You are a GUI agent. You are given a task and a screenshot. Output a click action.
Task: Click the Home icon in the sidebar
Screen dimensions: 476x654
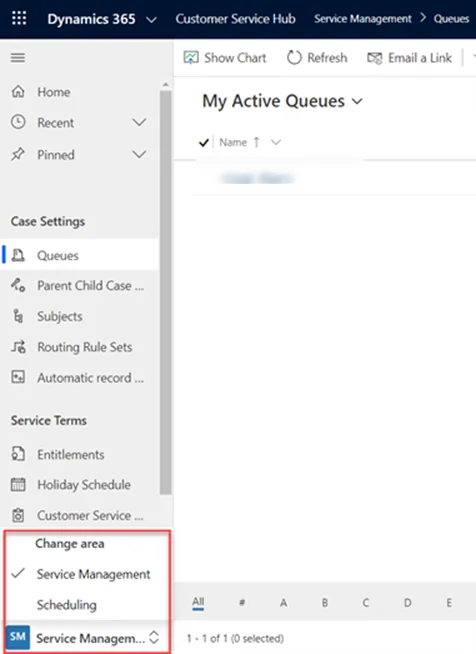point(18,91)
